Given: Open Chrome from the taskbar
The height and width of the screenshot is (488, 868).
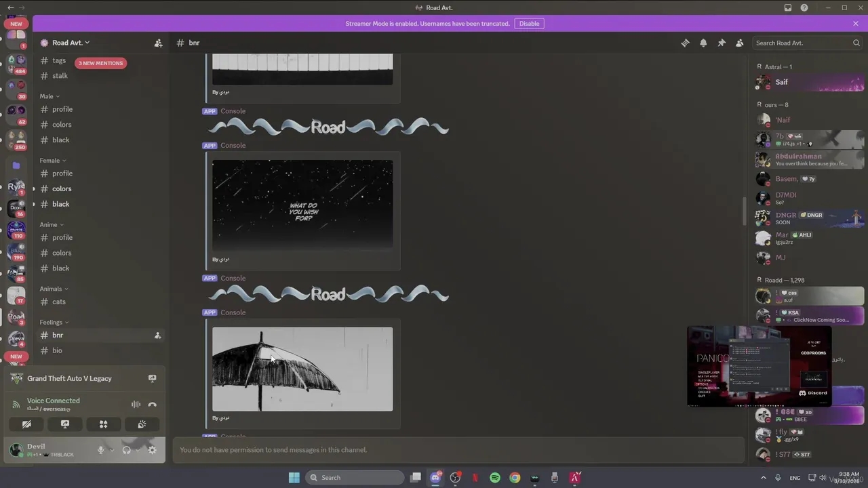Looking at the screenshot, I should 515,478.
